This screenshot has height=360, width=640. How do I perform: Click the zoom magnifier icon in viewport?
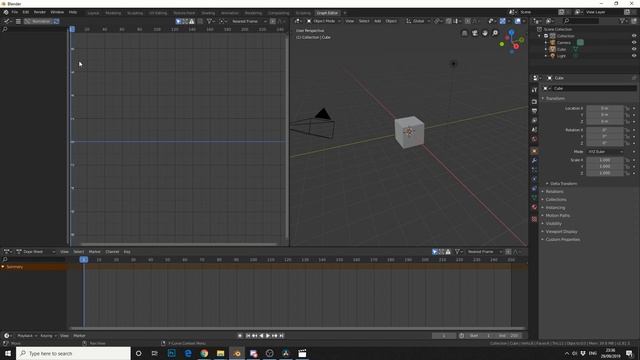pyautogui.click(x=495, y=33)
